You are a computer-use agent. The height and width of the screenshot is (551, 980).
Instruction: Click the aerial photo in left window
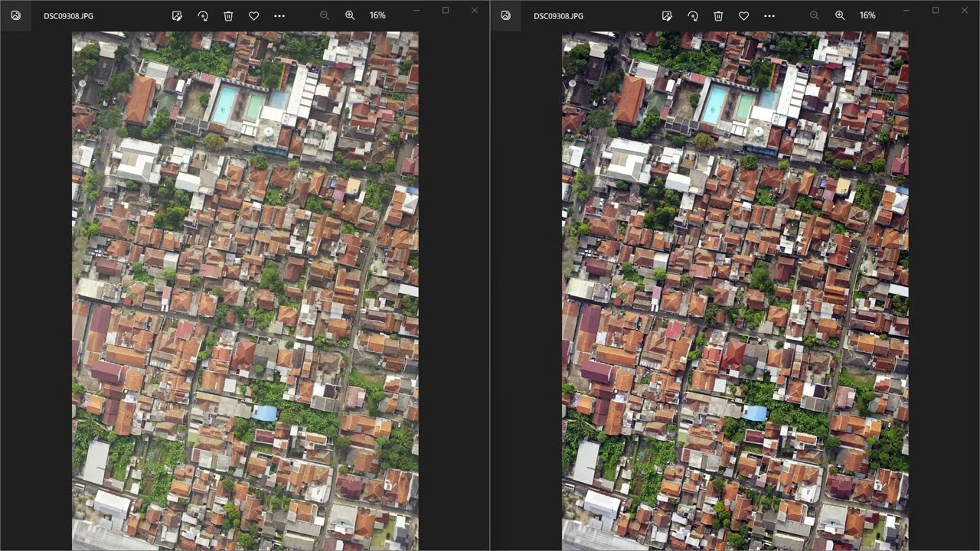(x=245, y=291)
